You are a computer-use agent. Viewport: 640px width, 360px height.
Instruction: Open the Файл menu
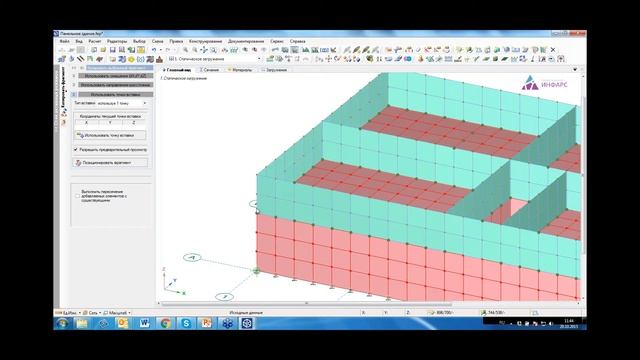click(64, 41)
